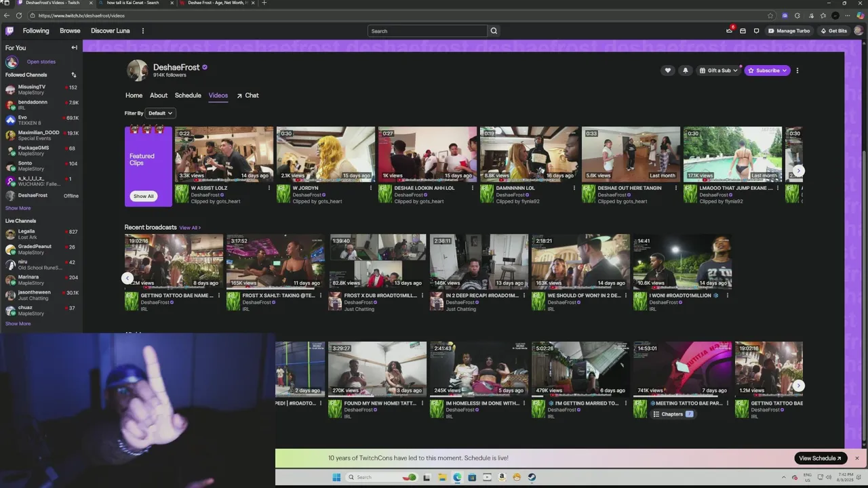868x488 pixels.
Task: Sort followed channels with the sort icon
Action: (73, 75)
